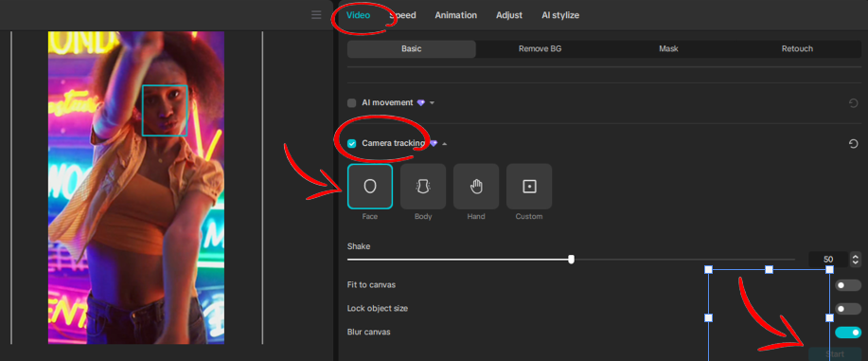Enable the AI movement checkbox
The image size is (868, 361).
click(x=351, y=103)
